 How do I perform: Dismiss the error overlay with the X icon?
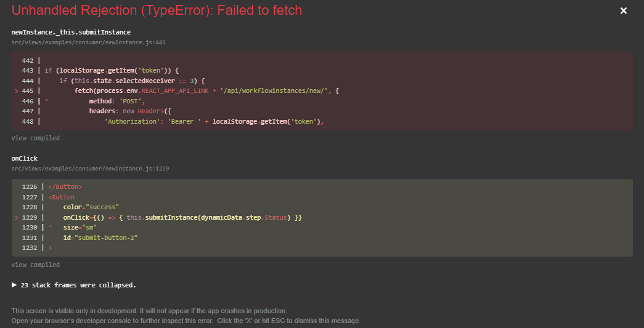tap(624, 11)
